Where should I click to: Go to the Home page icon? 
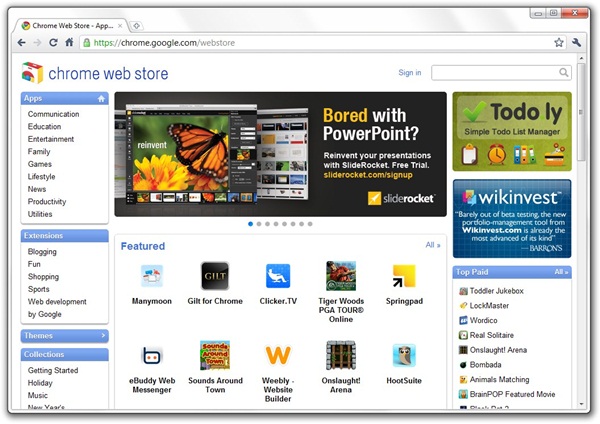click(x=69, y=42)
